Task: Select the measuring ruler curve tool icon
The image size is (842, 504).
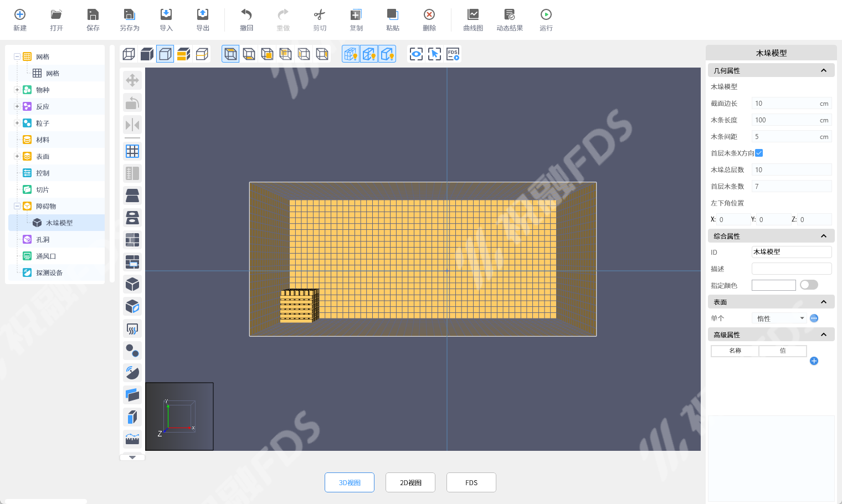Action: (x=132, y=439)
